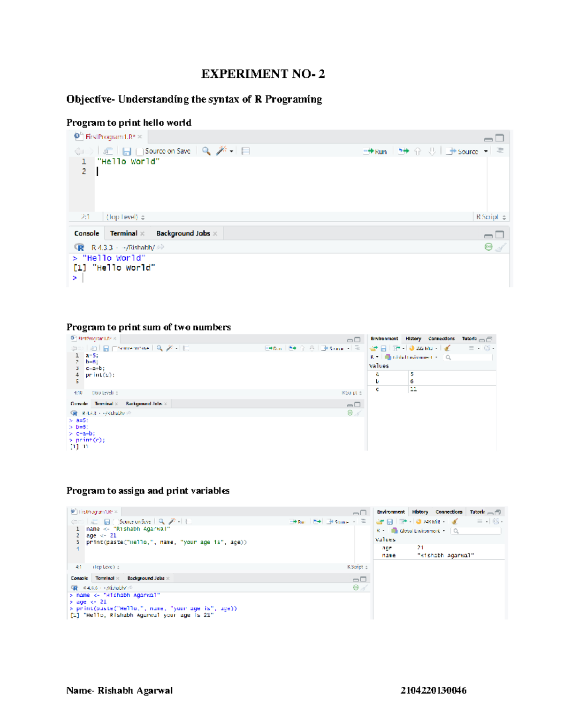This screenshot has width=563, height=728.
Task: Switch to Terminal tab in hello world screenshot
Action: pyautogui.click(x=123, y=233)
